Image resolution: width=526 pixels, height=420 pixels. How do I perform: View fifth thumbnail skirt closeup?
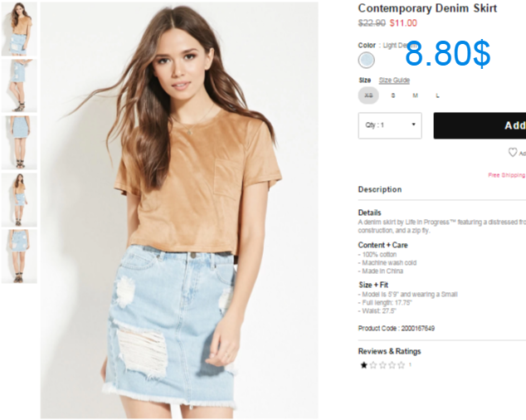click(x=19, y=256)
